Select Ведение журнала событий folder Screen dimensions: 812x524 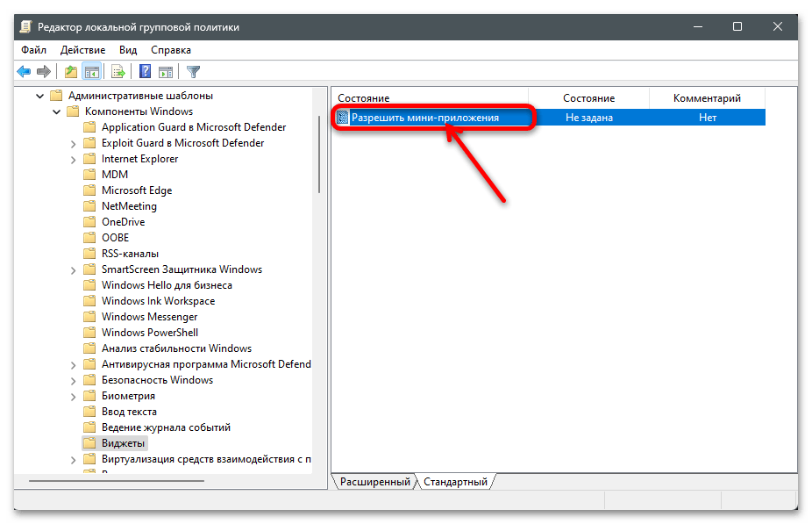[166, 427]
